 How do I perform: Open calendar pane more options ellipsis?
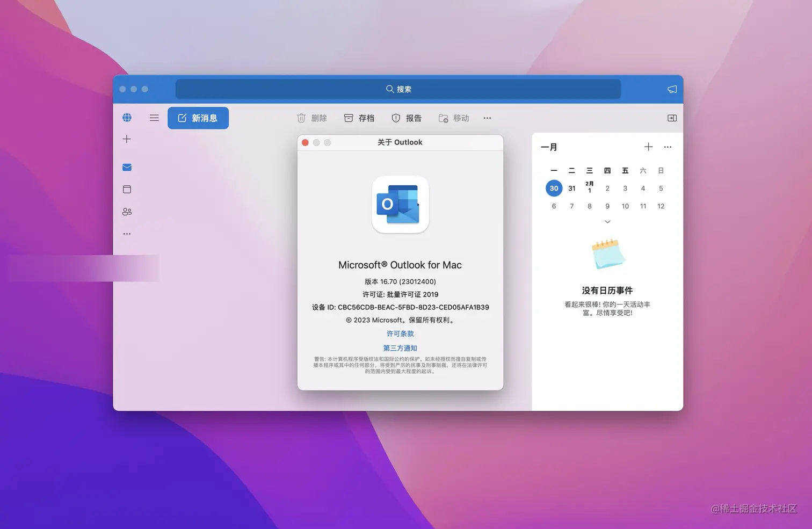(668, 147)
